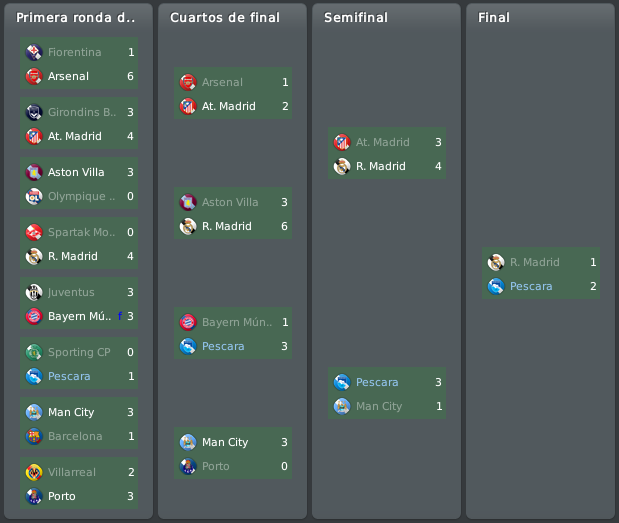Select the Barcelona crest in first round
The height and width of the screenshot is (523, 619).
pos(34,436)
